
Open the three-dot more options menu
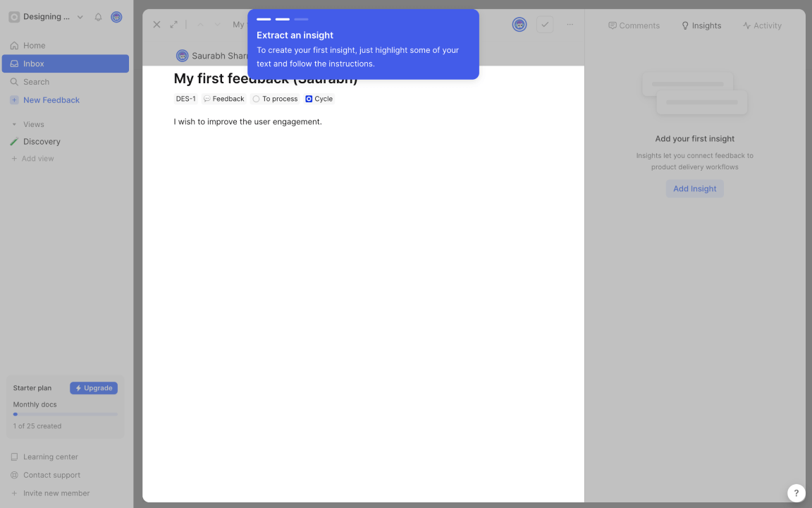pos(570,25)
